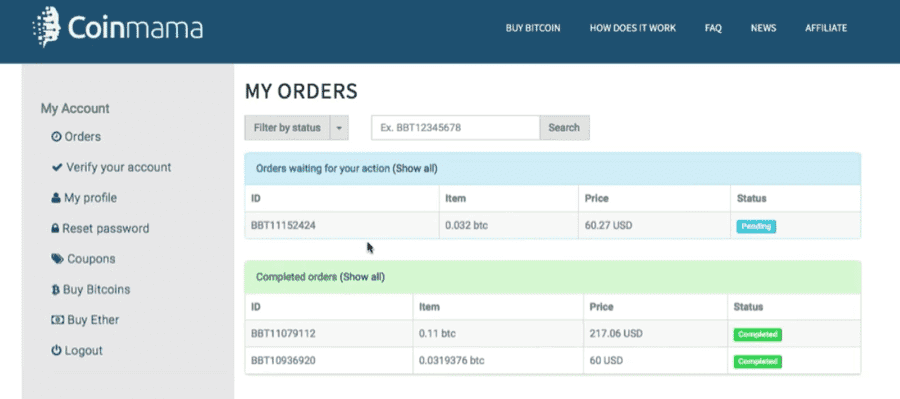The width and height of the screenshot is (900, 399).
Task: Click the bitcoin icon beside Buy Bitcoins
Action: click(56, 290)
